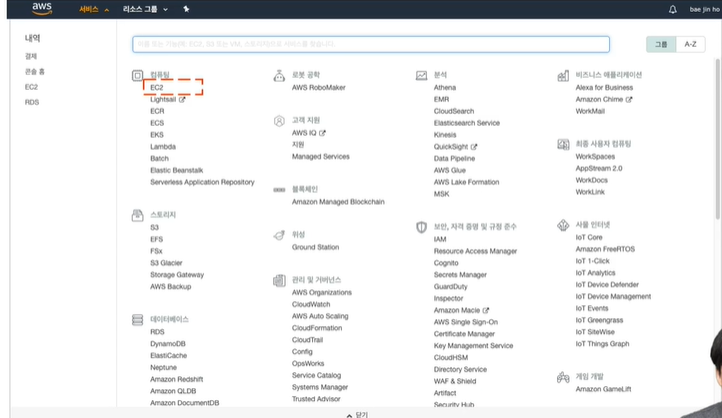The image size is (722, 418).
Task: Click the Storage category icon
Action: point(137,215)
